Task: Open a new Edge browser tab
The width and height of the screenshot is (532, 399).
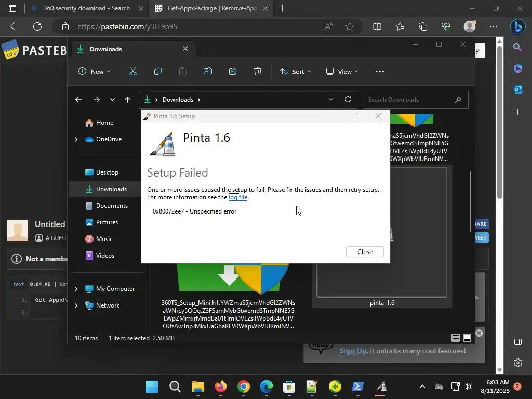Action: (x=282, y=8)
